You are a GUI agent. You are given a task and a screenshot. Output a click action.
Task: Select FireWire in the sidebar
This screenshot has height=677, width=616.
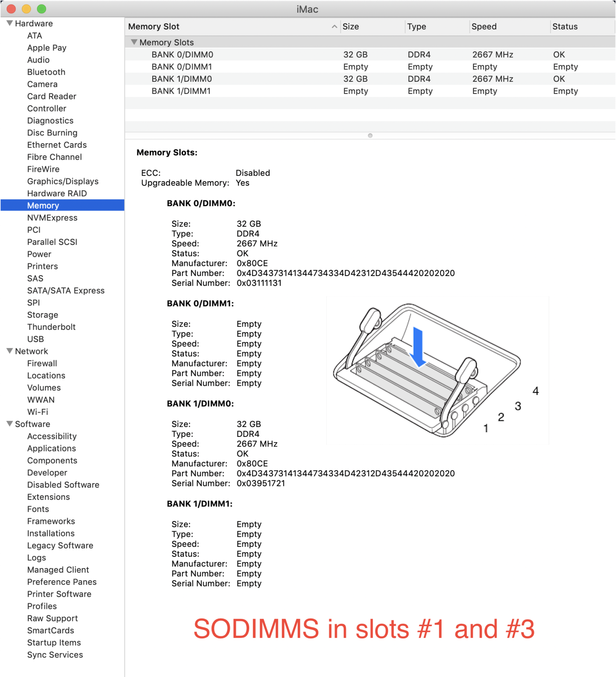pos(43,169)
